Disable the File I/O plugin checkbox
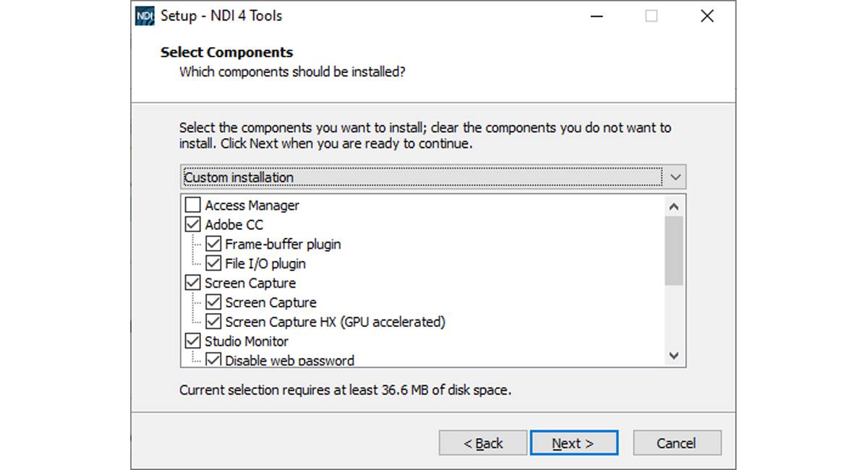This screenshot has height=470, width=868. [213, 264]
